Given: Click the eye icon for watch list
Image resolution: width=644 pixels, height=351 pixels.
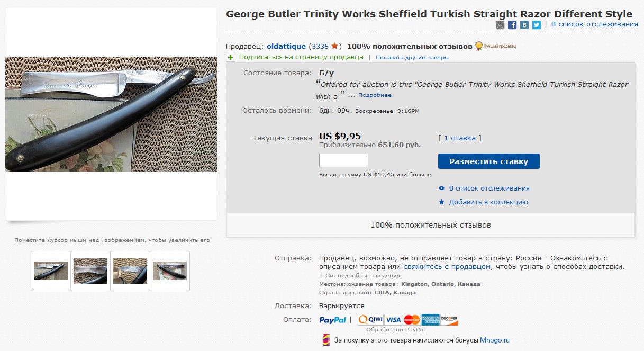Looking at the screenshot, I should (x=442, y=188).
